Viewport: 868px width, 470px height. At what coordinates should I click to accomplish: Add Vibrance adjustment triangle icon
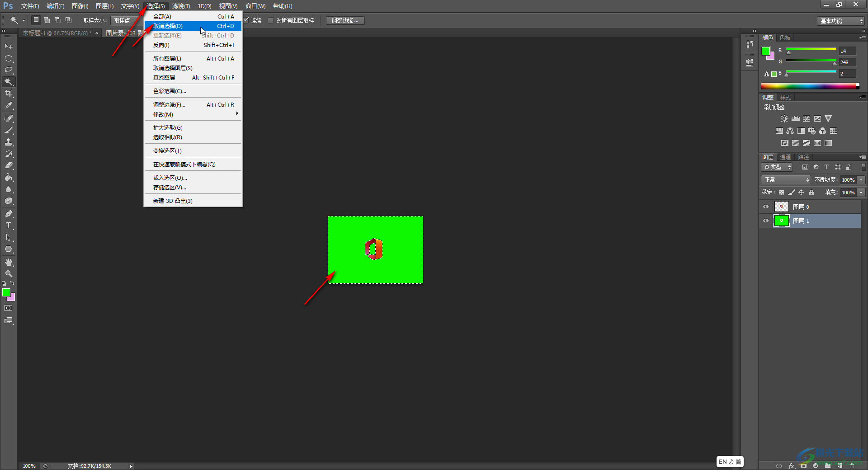point(828,119)
